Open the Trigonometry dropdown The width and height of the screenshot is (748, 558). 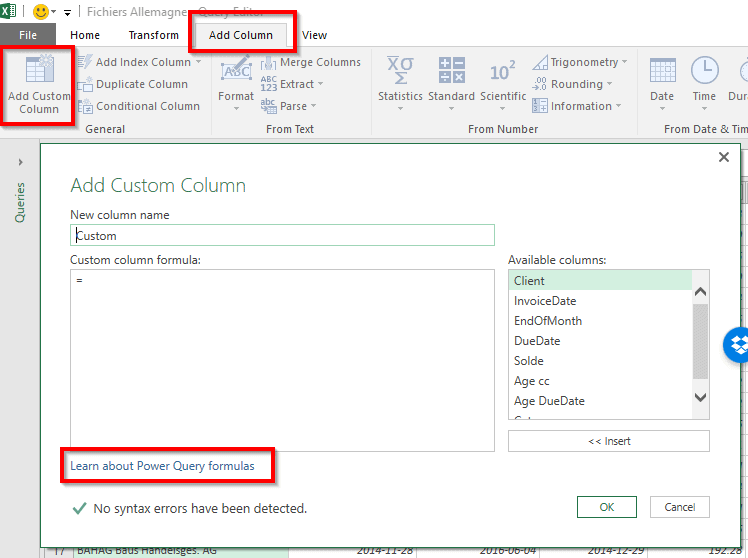[x=624, y=62]
